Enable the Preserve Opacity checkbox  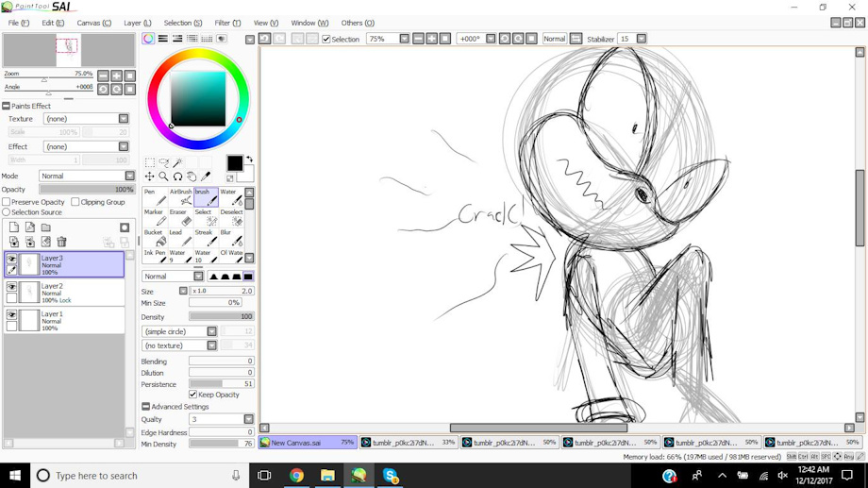point(7,202)
